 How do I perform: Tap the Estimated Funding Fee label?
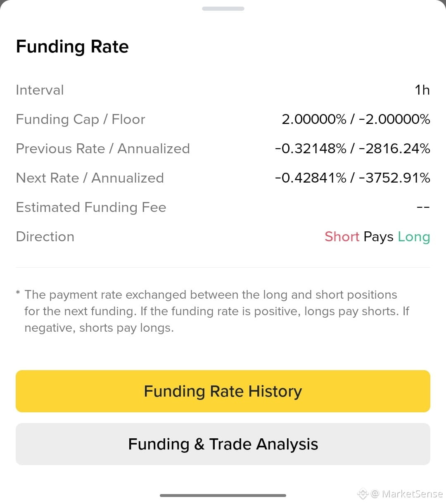(x=91, y=207)
